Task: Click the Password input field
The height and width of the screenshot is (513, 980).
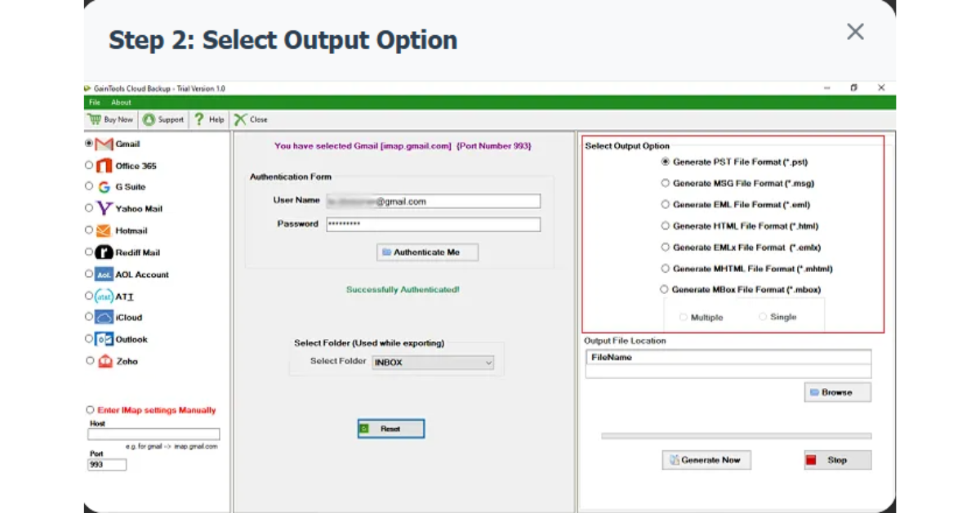Action: [x=433, y=225]
